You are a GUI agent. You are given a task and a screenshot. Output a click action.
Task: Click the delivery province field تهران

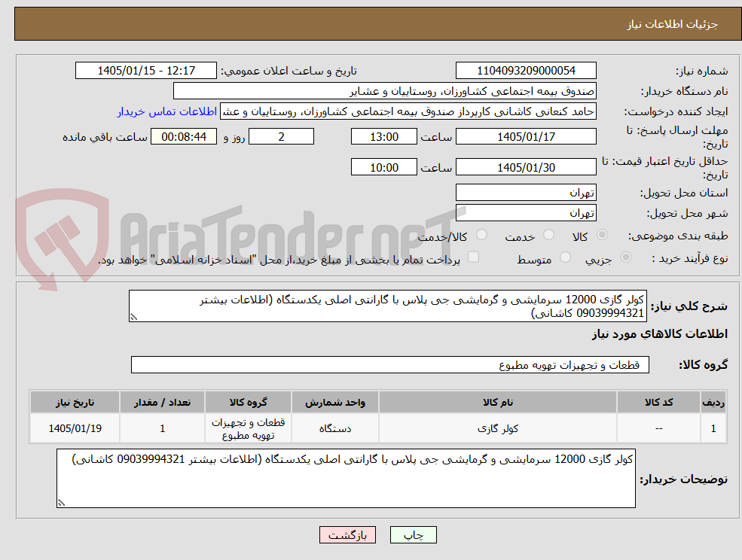(526, 193)
